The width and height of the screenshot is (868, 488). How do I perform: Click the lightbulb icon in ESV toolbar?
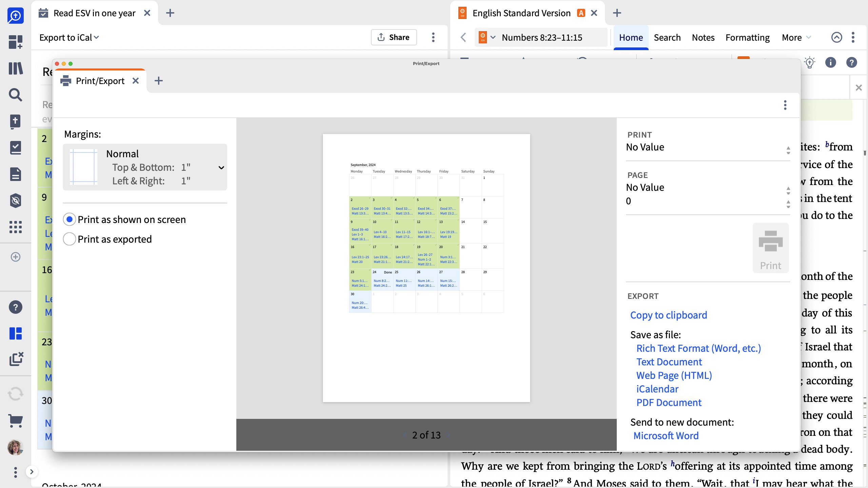coord(810,62)
